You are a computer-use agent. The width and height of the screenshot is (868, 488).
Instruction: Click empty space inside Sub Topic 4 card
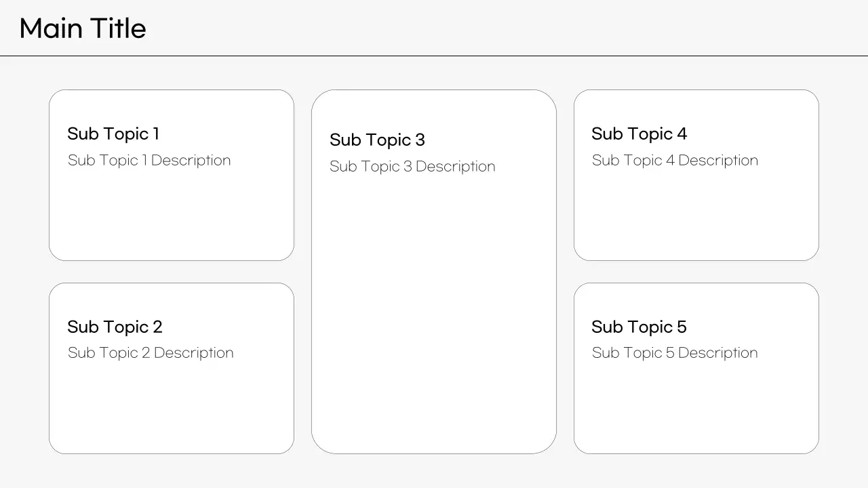point(696,217)
